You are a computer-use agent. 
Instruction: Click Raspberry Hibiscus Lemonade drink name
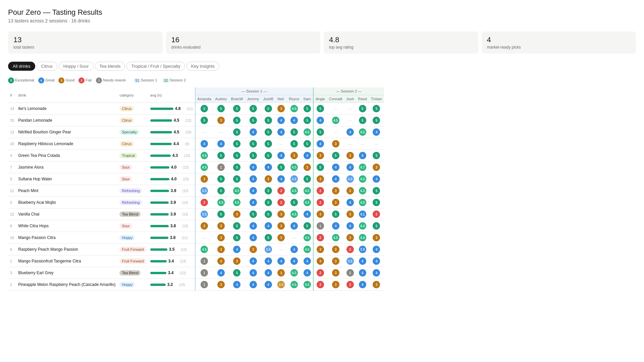tap(46, 144)
